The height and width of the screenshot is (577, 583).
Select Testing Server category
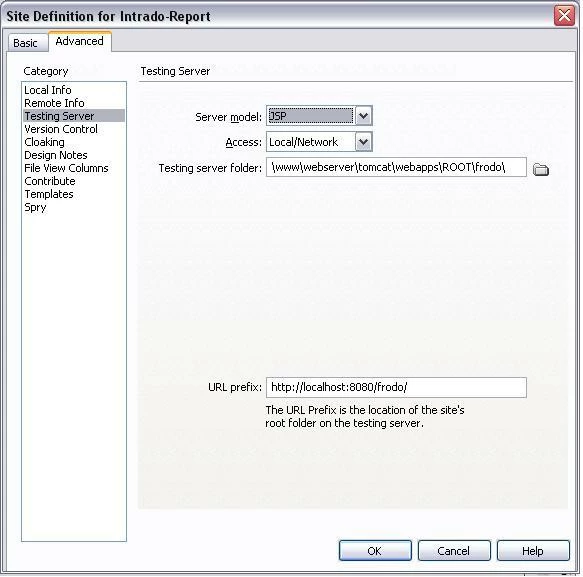(x=74, y=116)
